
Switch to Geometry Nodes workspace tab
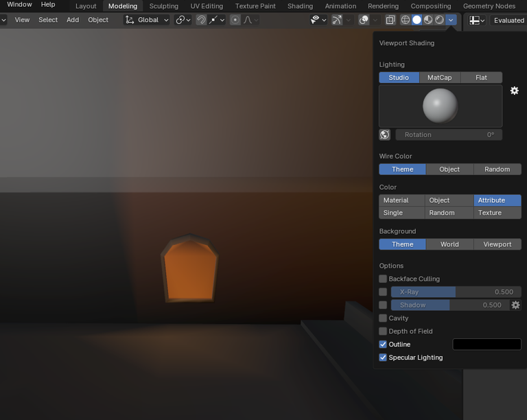[489, 6]
